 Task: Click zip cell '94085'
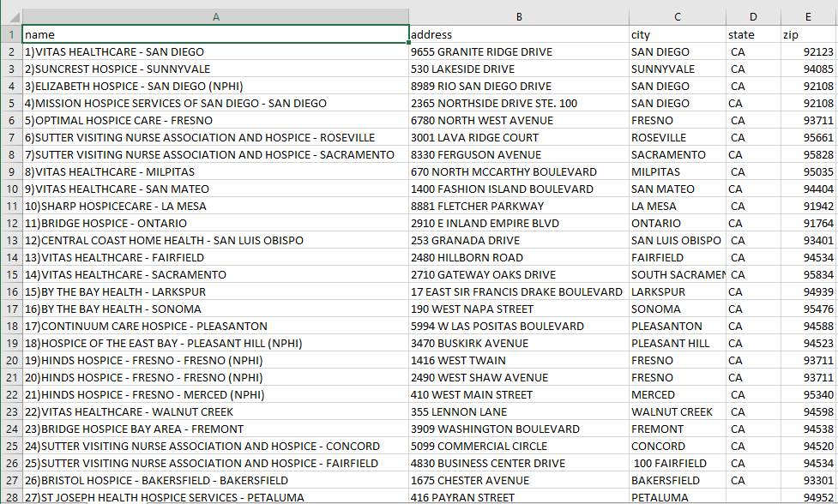809,69
